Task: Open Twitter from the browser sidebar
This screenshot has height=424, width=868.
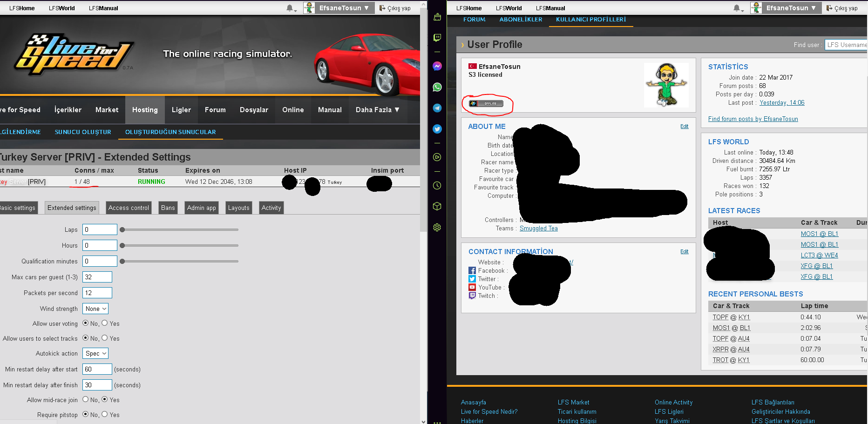Action: point(437,129)
